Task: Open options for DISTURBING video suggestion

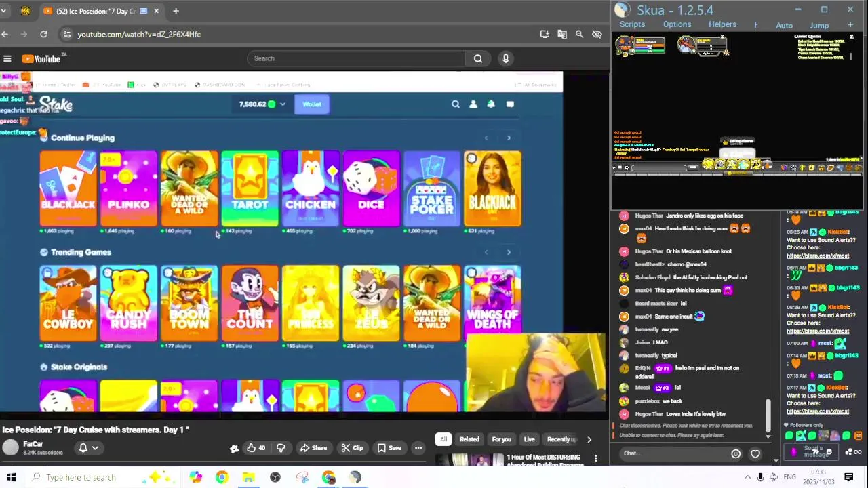Action: click(596, 459)
